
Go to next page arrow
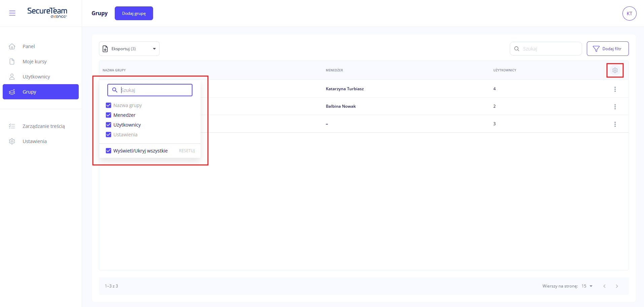click(x=617, y=286)
